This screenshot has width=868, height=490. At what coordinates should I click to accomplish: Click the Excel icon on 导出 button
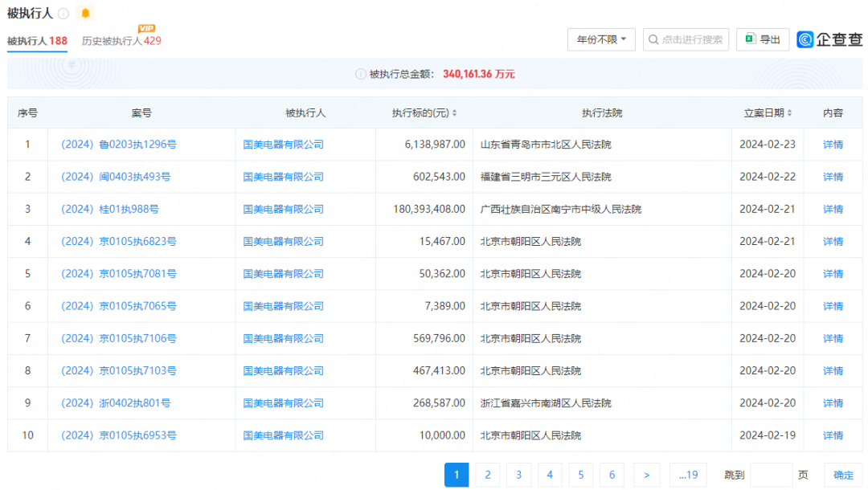point(749,39)
